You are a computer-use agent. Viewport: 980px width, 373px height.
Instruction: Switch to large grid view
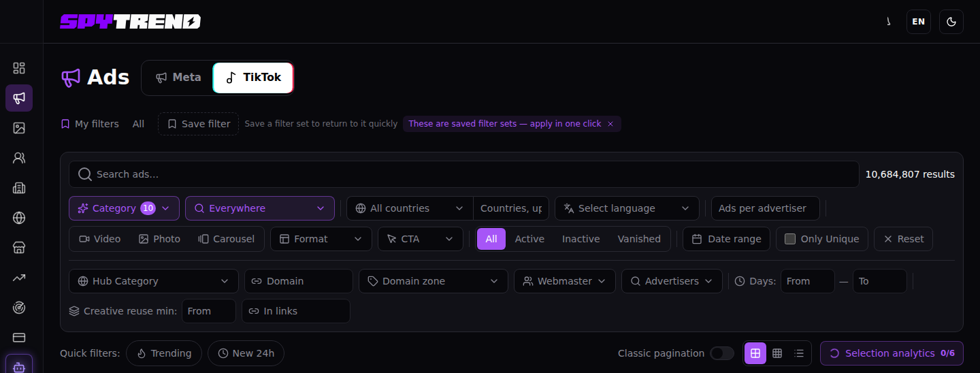755,353
